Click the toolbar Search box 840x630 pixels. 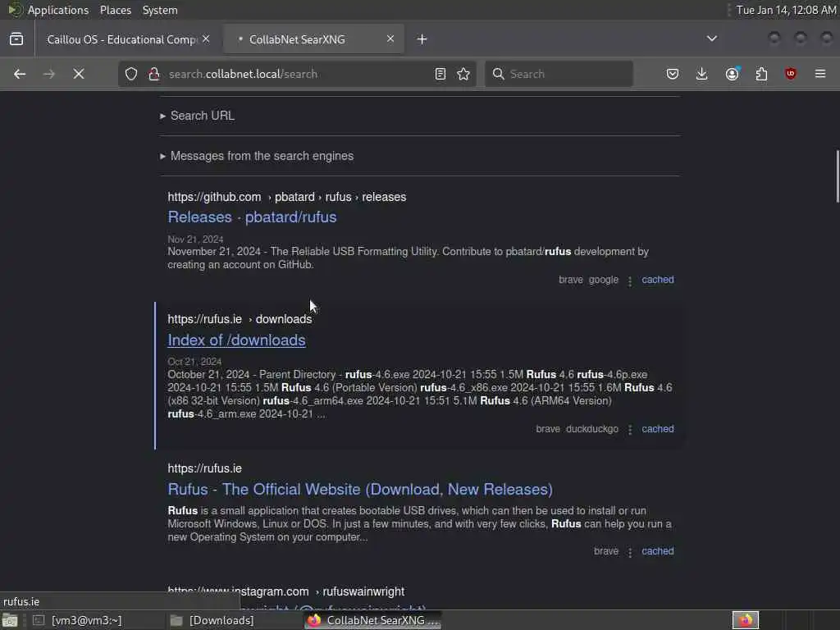click(x=559, y=74)
